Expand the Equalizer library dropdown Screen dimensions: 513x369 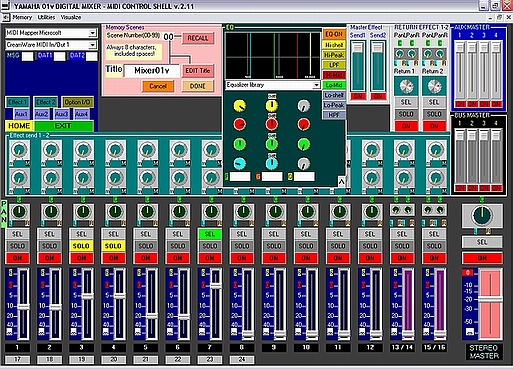click(x=316, y=85)
